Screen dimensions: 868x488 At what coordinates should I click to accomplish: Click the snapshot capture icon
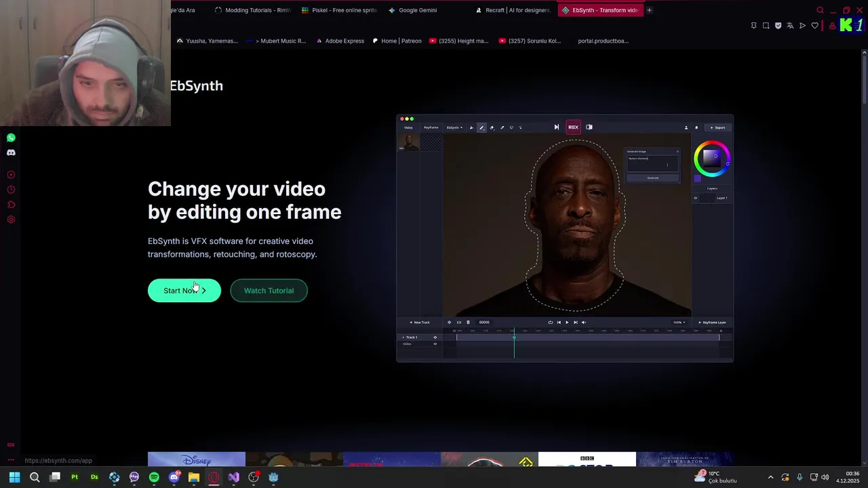[x=766, y=26]
